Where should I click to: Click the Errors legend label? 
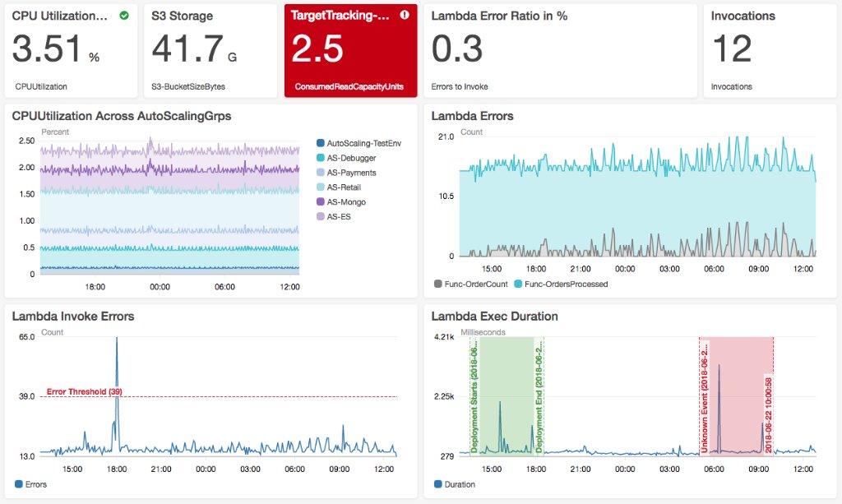(x=36, y=484)
